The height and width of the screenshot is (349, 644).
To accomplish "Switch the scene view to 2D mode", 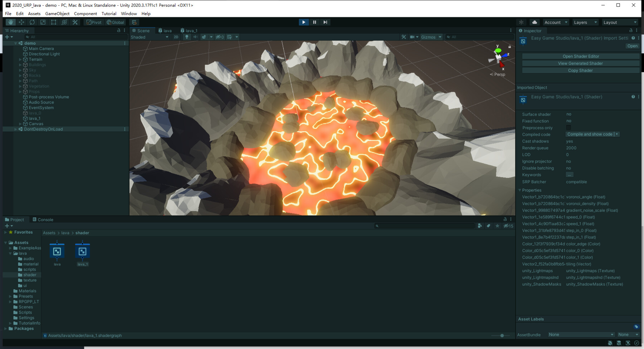I will pyautogui.click(x=176, y=37).
